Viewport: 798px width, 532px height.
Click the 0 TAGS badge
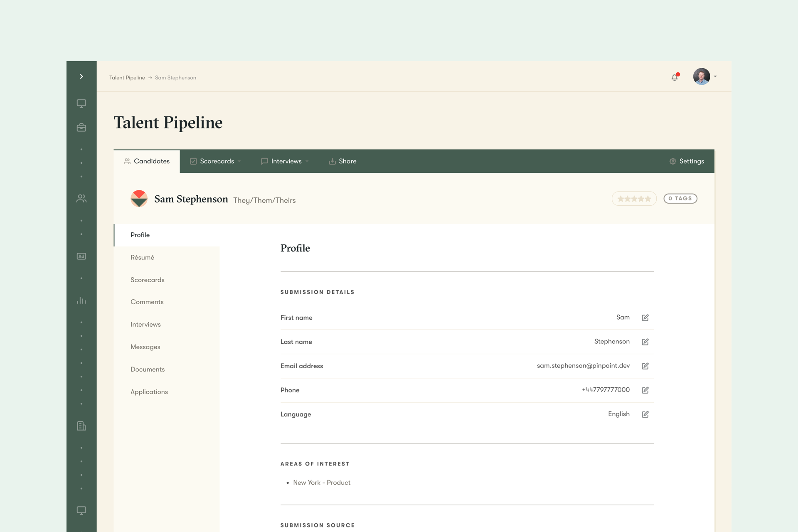tap(680, 199)
